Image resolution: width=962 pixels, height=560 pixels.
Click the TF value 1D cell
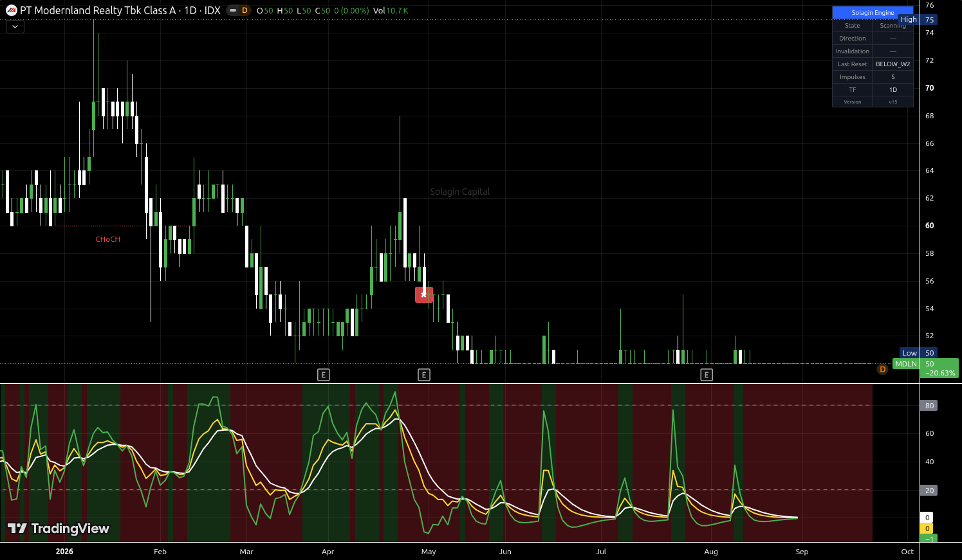893,90
